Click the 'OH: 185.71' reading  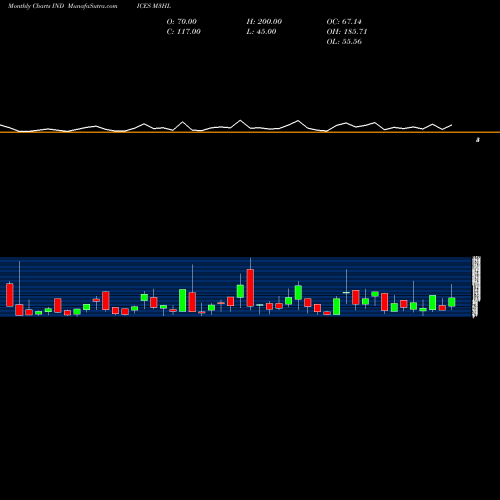[x=347, y=32]
